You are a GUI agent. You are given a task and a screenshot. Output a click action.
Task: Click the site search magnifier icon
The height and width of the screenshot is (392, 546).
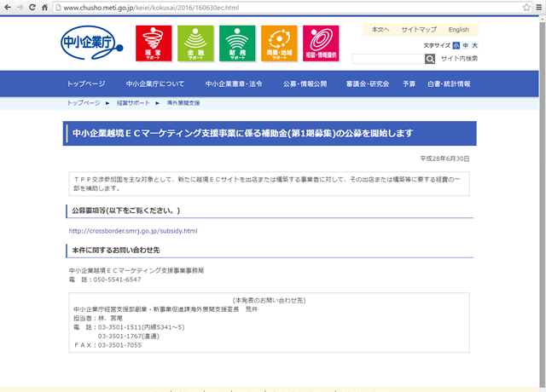point(430,59)
